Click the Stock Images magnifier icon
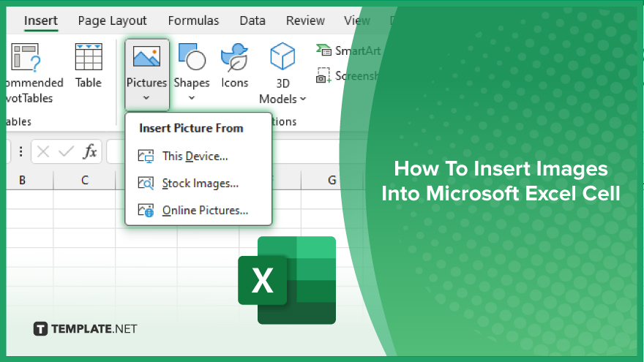This screenshot has height=362, width=644. coord(146,184)
